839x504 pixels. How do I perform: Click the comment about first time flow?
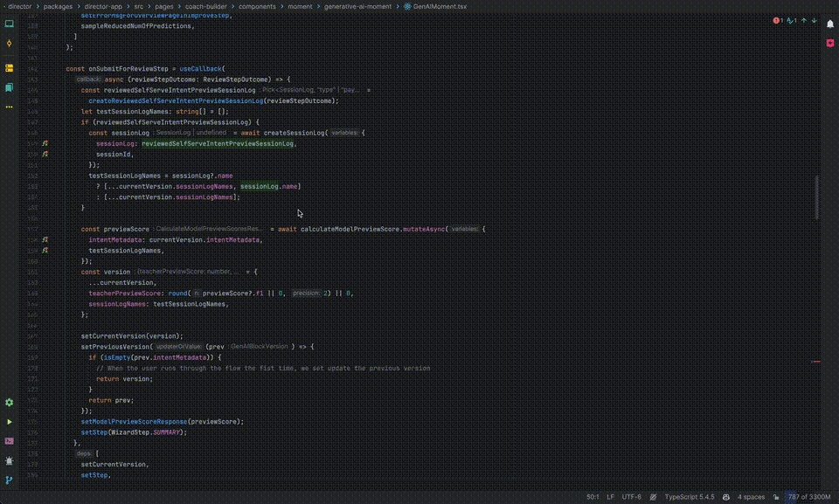click(x=263, y=368)
